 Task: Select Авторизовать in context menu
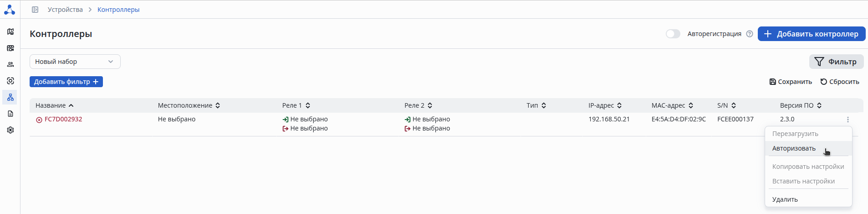(794, 148)
